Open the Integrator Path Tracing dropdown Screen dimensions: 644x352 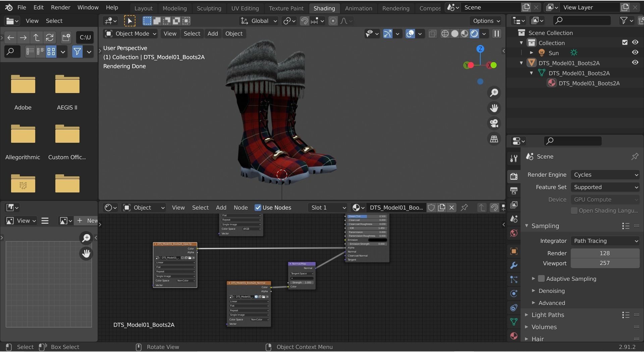[x=605, y=241]
